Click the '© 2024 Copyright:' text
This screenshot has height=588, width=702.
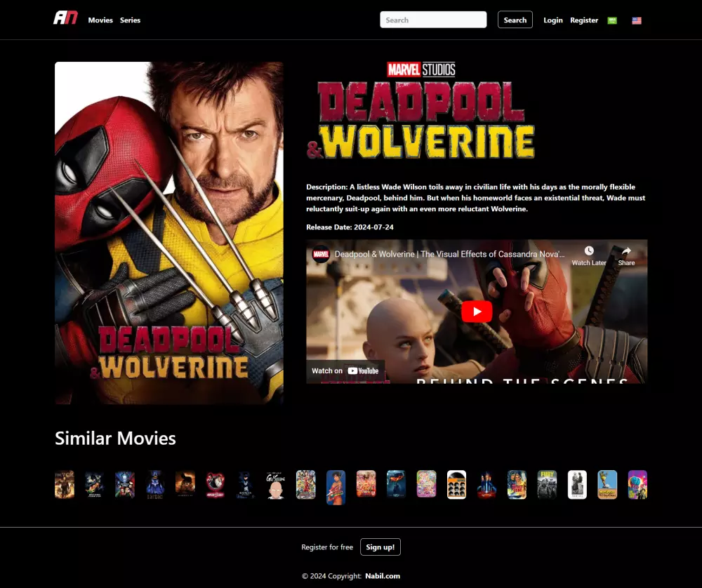[332, 576]
